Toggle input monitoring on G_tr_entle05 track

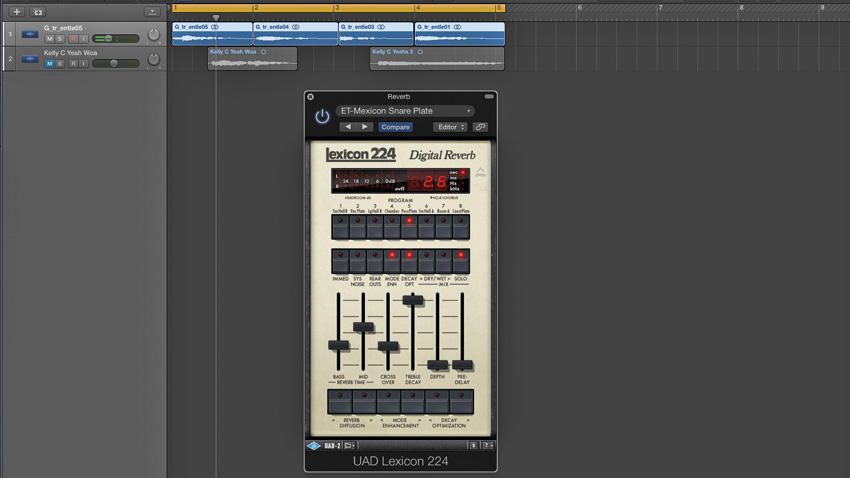click(83, 39)
